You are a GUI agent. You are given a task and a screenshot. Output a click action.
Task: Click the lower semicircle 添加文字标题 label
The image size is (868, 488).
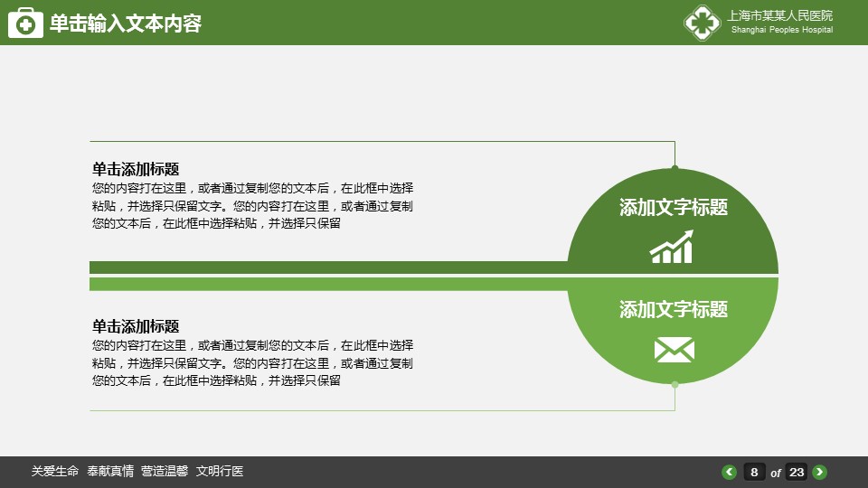[673, 310]
